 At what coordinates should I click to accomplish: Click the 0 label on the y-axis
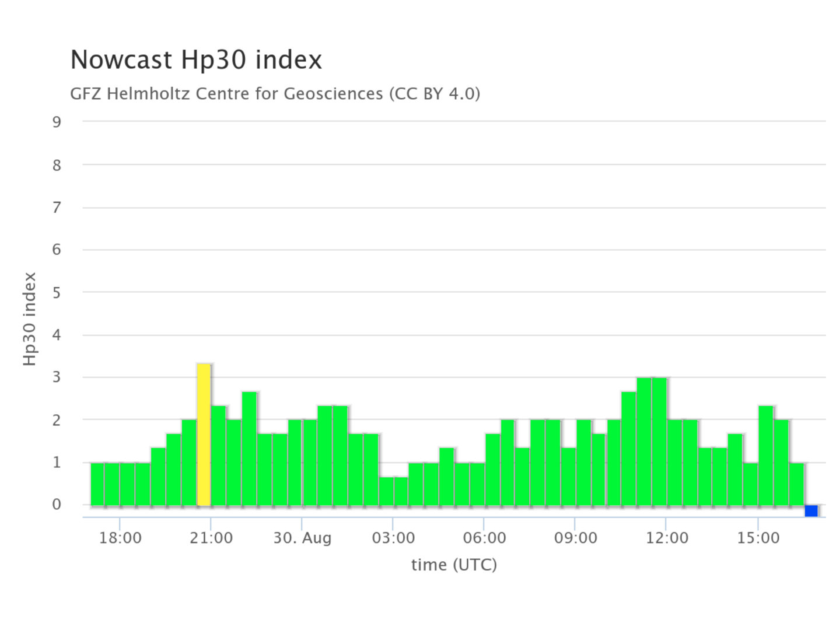tap(57, 505)
